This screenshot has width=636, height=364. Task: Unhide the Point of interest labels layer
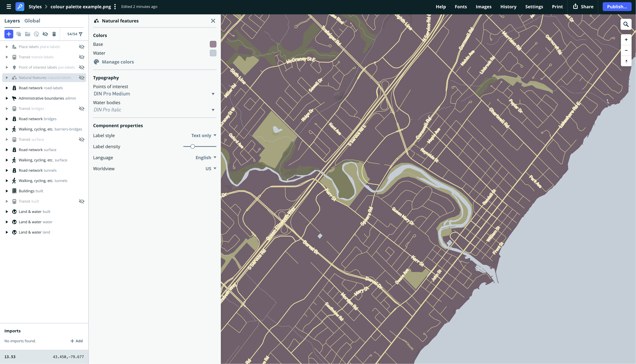click(x=82, y=67)
